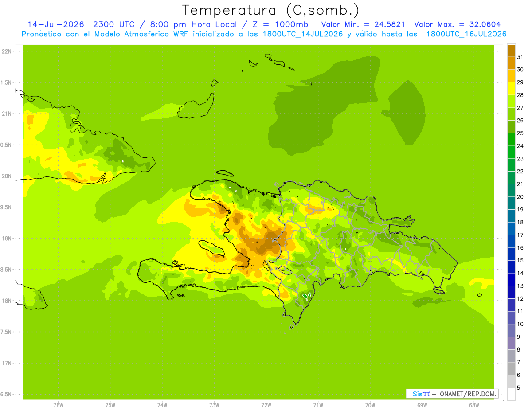Click the colorbar label 31

520,57
